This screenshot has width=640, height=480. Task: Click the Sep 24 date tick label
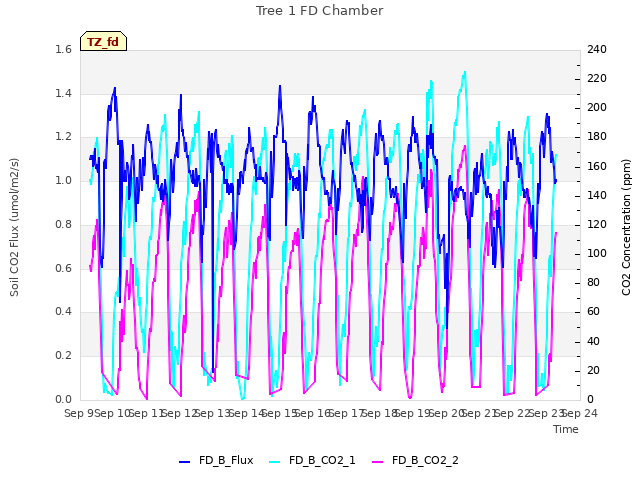[580, 413]
